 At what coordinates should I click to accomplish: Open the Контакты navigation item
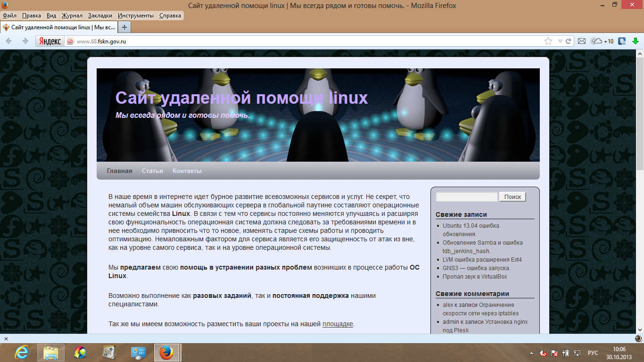coord(187,171)
